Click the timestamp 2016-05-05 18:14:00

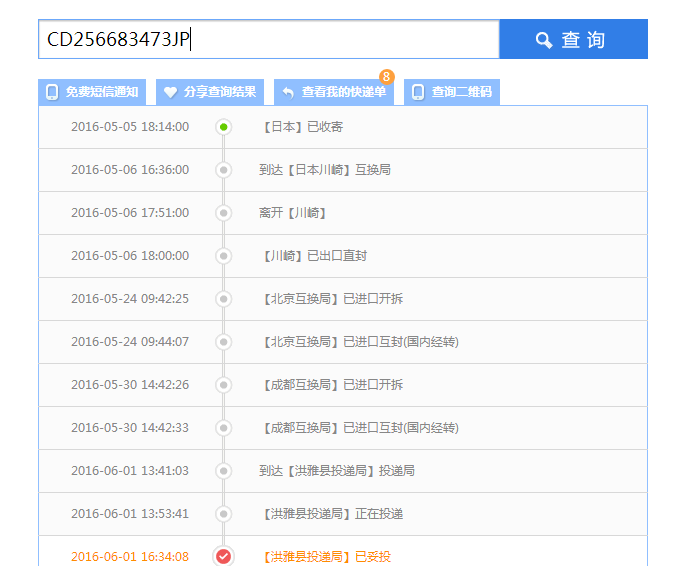pos(130,127)
